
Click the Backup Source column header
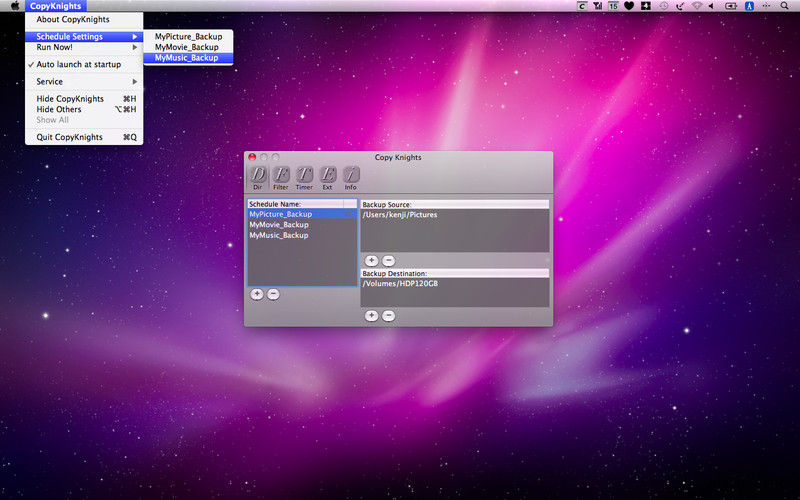455,205
